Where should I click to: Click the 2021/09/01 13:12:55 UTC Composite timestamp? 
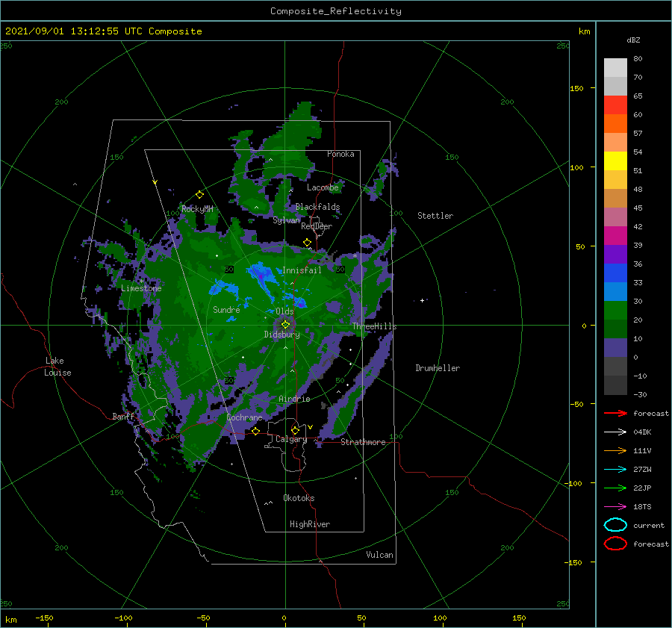click(103, 31)
